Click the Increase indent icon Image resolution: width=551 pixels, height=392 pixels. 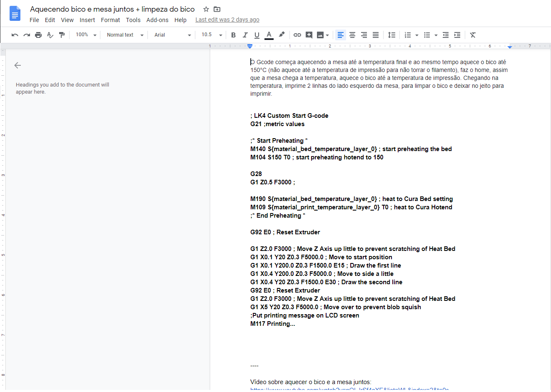pos(457,35)
